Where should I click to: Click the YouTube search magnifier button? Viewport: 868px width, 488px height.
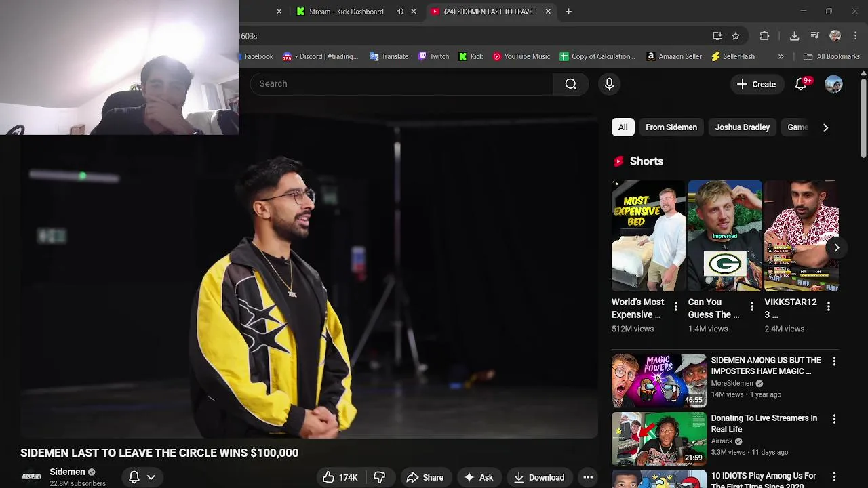point(571,84)
